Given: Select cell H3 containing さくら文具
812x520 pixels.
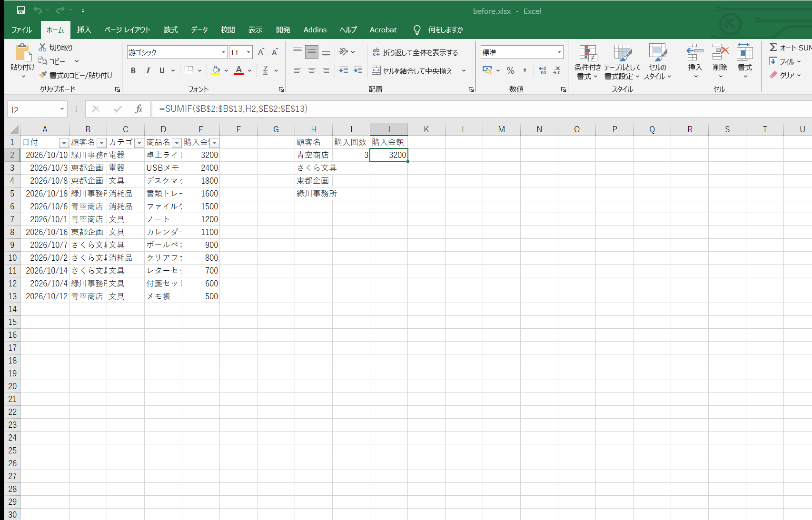Looking at the screenshot, I should click(314, 168).
